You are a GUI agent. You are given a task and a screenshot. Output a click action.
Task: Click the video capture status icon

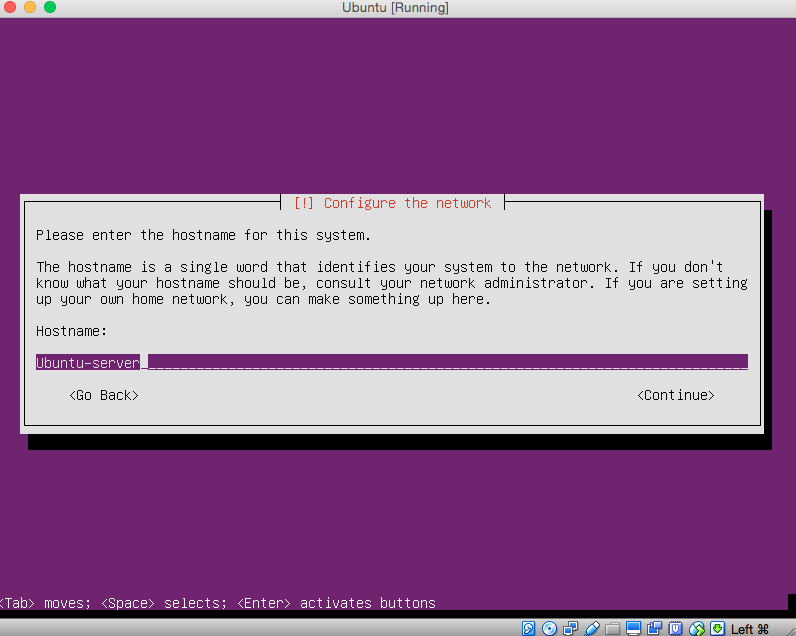(655, 628)
